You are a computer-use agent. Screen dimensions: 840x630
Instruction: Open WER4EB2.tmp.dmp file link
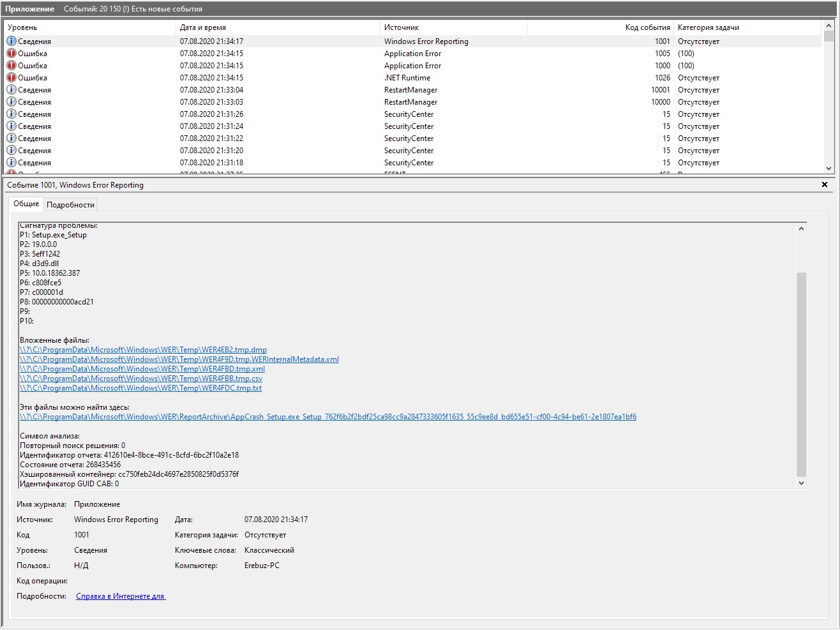(x=143, y=350)
